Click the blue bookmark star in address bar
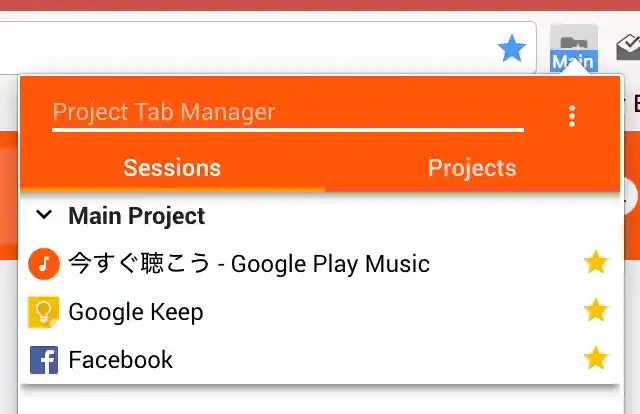The width and height of the screenshot is (640, 414). [x=512, y=47]
